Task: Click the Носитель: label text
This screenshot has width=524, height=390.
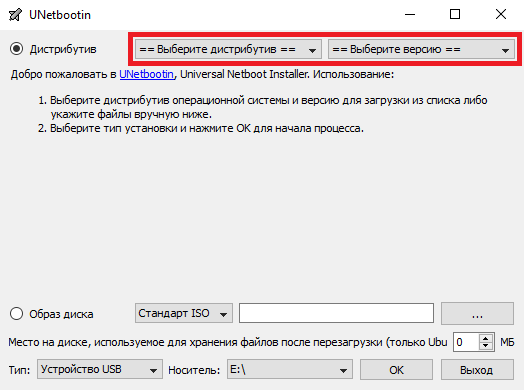Action: (x=194, y=370)
